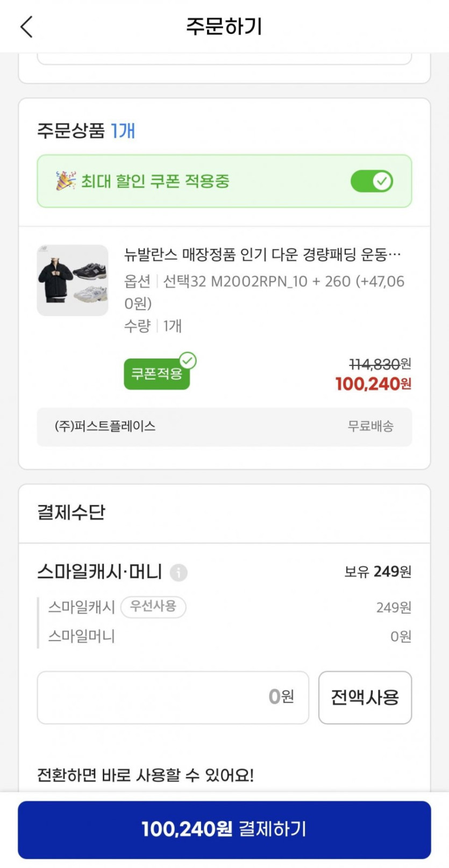Open the New Balance product thumbnail
This screenshot has height=868, width=449.
73,280
